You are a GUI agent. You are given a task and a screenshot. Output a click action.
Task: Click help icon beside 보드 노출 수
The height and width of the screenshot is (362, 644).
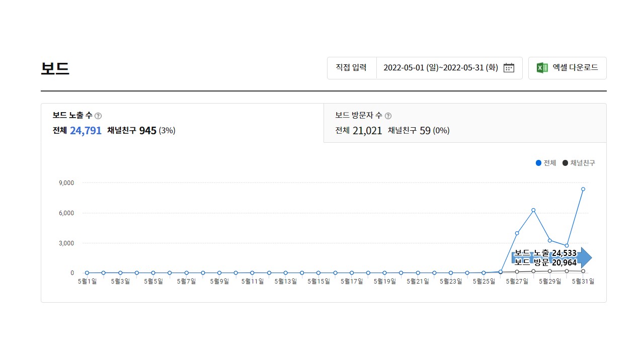[98, 116]
